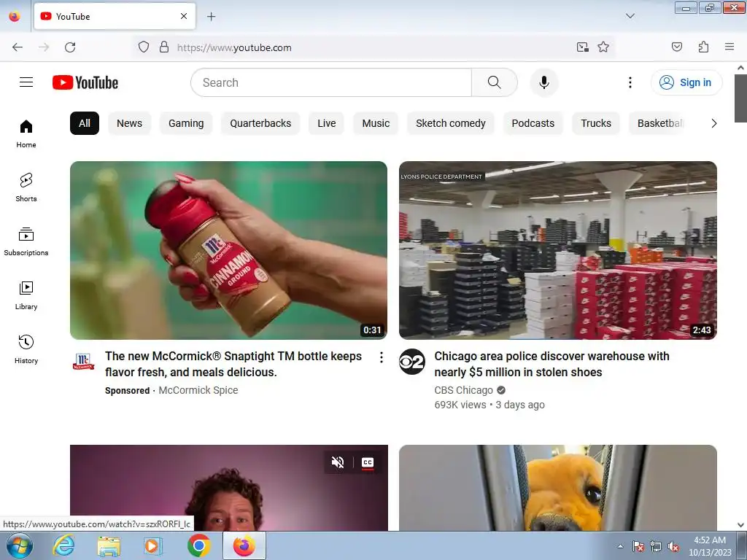Save page to Pocket

677,47
